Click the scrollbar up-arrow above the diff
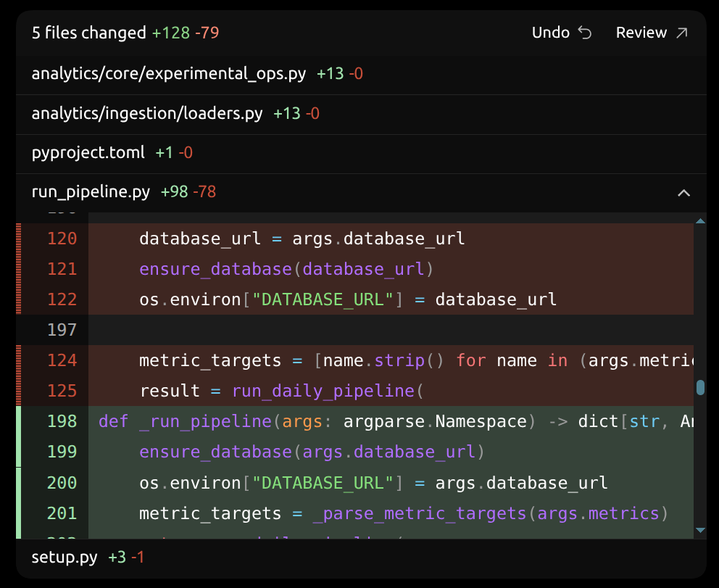 tap(699, 220)
